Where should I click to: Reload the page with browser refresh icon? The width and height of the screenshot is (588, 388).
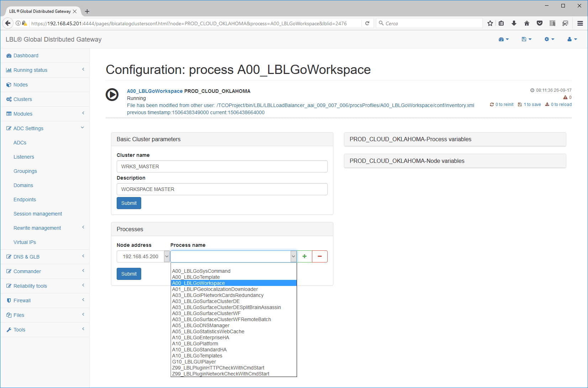point(367,23)
